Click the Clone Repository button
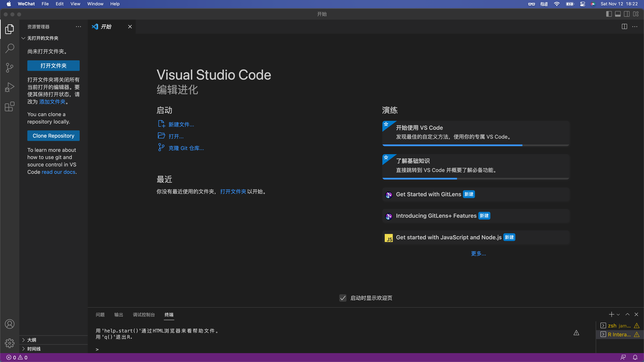Screen dimensions: 644x362 [x=53, y=136]
